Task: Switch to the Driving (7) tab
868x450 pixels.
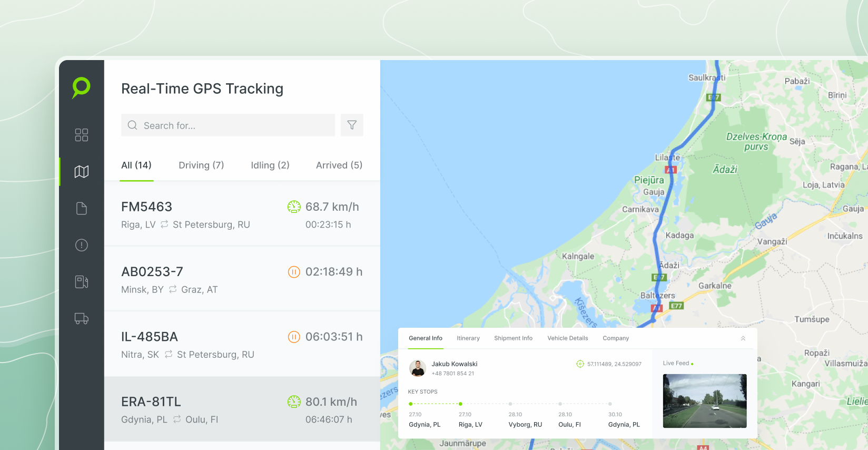Action: click(x=201, y=165)
